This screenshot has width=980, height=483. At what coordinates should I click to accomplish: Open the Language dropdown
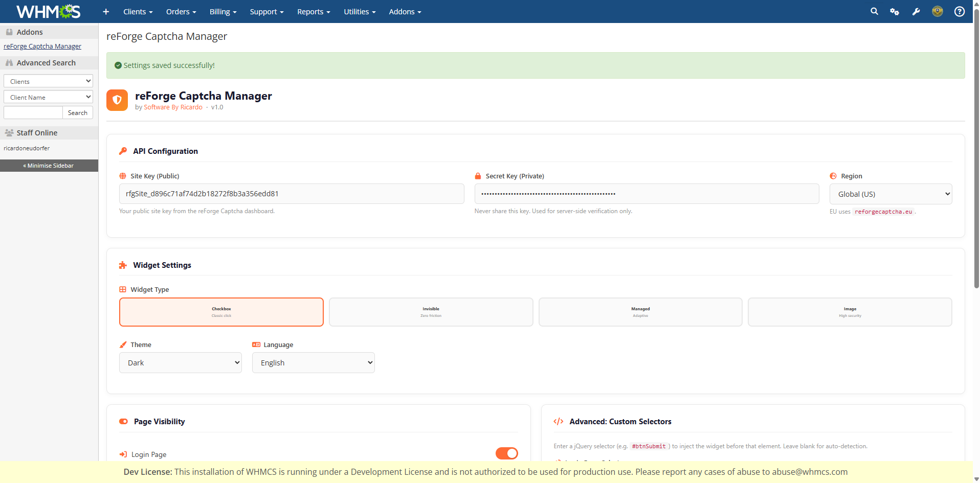(x=313, y=363)
